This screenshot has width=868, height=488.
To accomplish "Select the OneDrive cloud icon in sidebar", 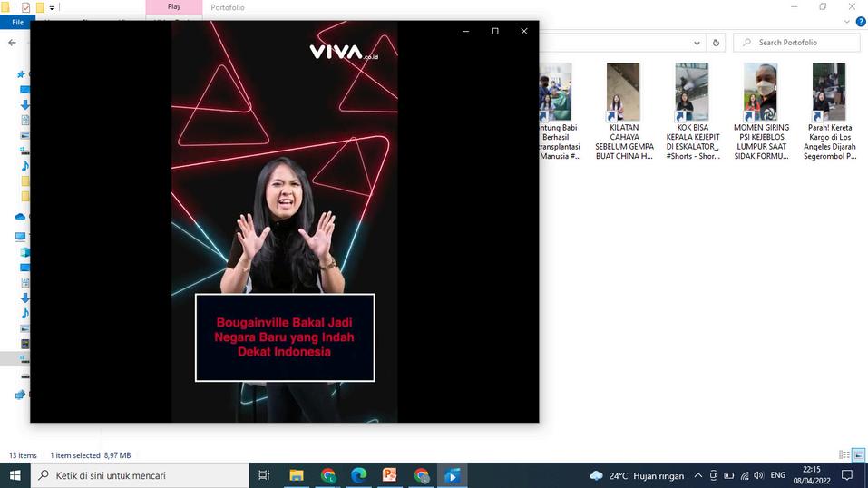I will click(21, 217).
